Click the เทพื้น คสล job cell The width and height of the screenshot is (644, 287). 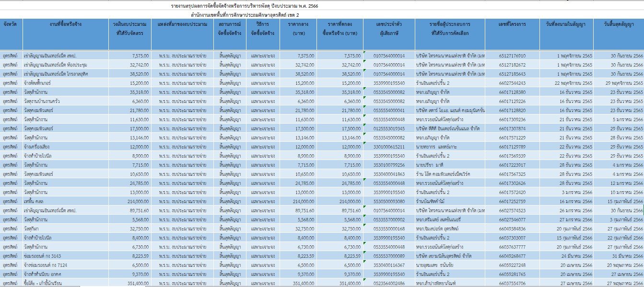(65, 201)
